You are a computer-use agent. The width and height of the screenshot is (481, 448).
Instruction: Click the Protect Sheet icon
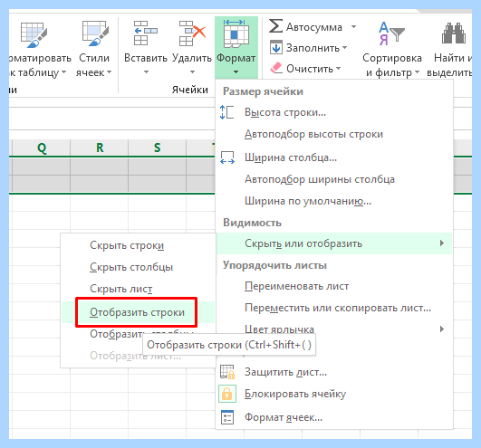pos(227,372)
